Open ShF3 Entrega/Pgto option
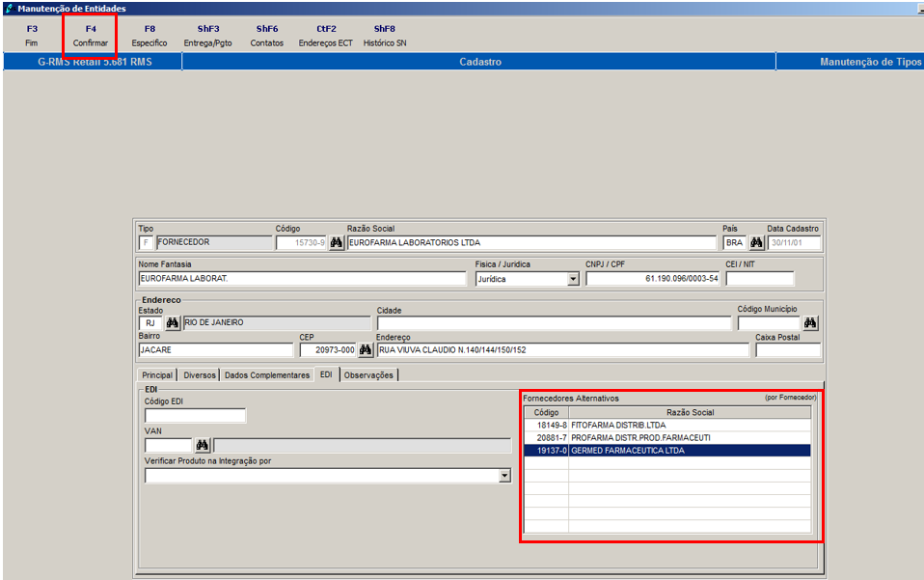Screen dimensions: 924x580 [208, 36]
